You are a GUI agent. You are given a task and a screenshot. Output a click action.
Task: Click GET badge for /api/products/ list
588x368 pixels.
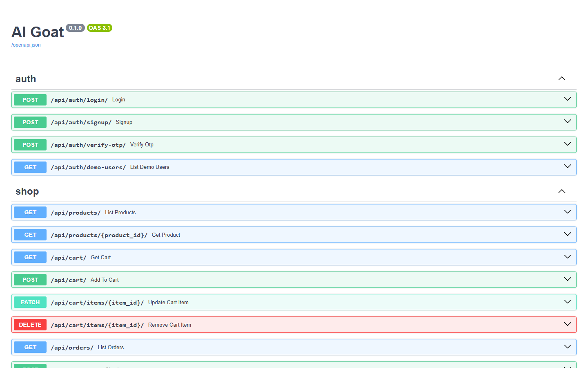coord(30,212)
